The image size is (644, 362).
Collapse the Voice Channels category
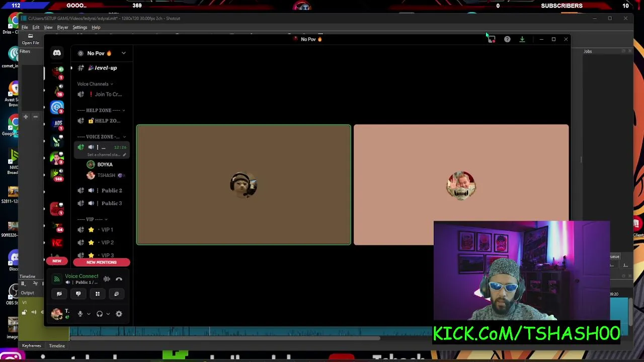(95, 84)
